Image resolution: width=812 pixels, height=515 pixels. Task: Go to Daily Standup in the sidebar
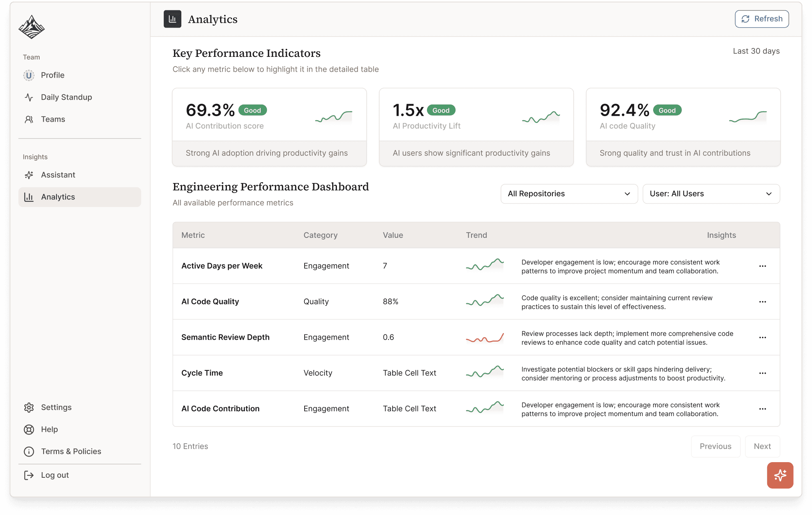(66, 97)
